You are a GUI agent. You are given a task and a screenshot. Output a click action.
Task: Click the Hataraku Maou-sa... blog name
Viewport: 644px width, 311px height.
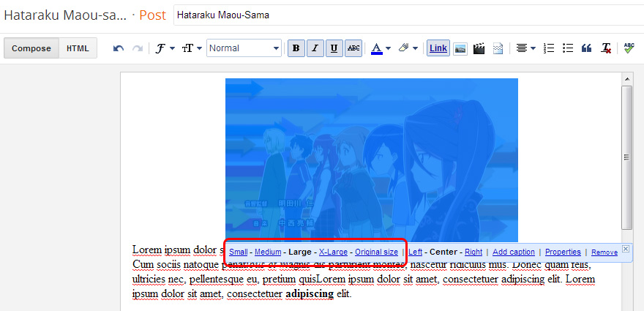pyautogui.click(x=66, y=15)
